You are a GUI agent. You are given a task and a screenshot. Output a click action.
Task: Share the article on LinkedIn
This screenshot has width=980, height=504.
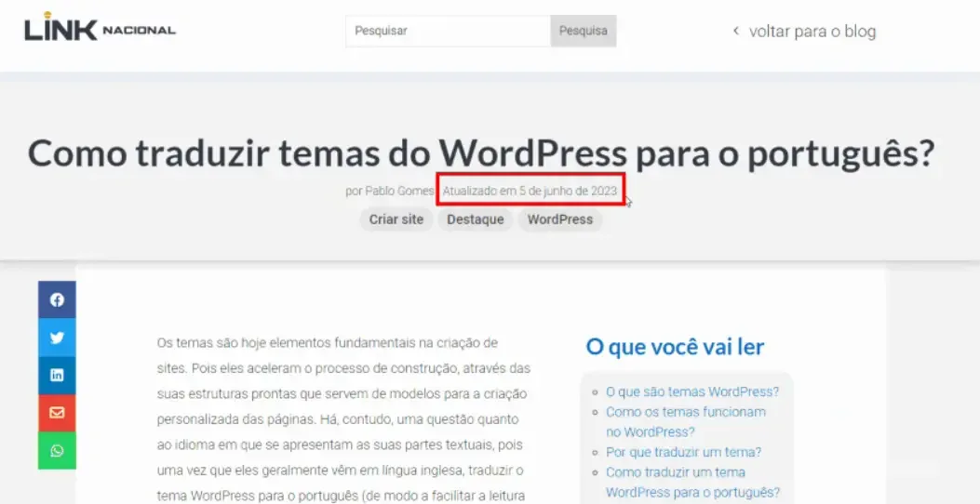(x=57, y=376)
